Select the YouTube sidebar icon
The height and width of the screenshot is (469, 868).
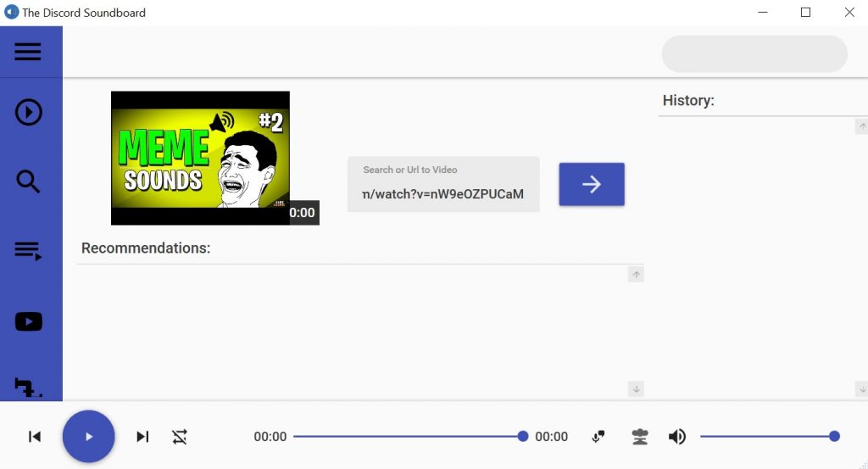coord(28,321)
